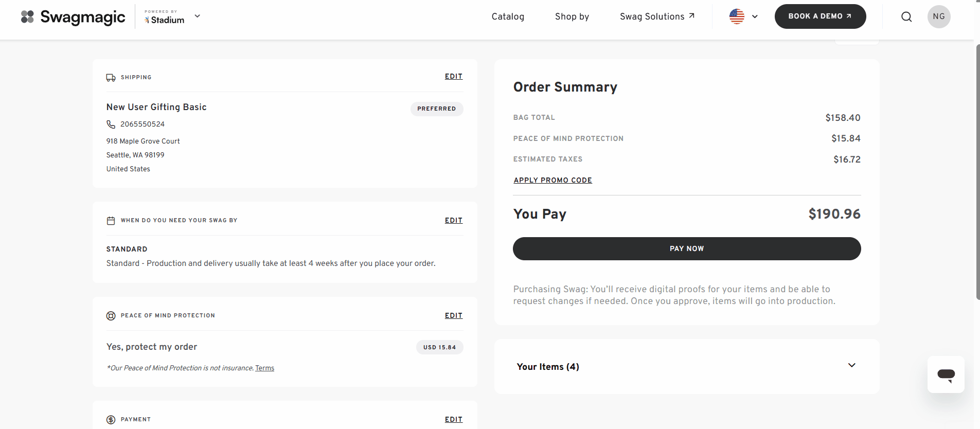Edit the Shipping section
The width and height of the screenshot is (980, 429).
coord(454,77)
